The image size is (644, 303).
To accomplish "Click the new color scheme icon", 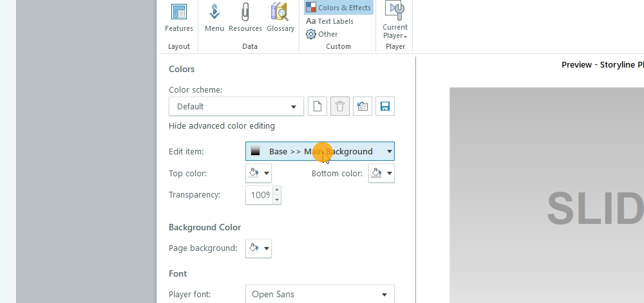I will (x=317, y=107).
